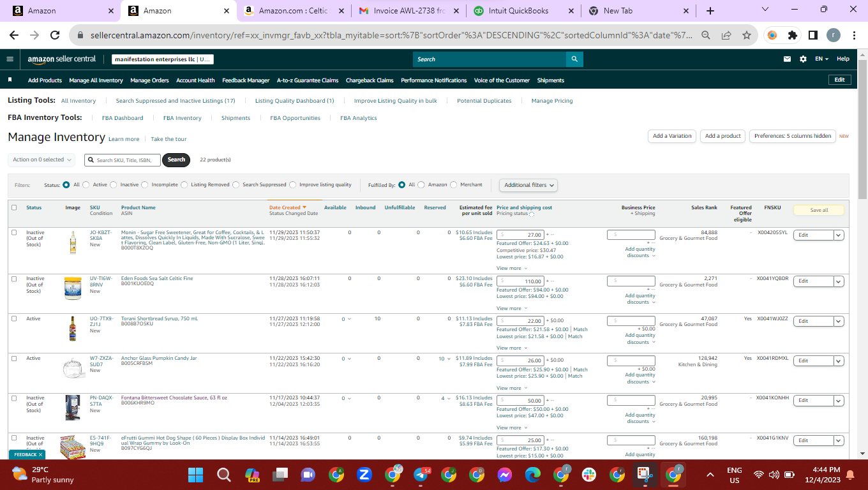
Task: Close the Invoice AWL-2738 Gmail tab
Action: pyautogui.click(x=456, y=11)
